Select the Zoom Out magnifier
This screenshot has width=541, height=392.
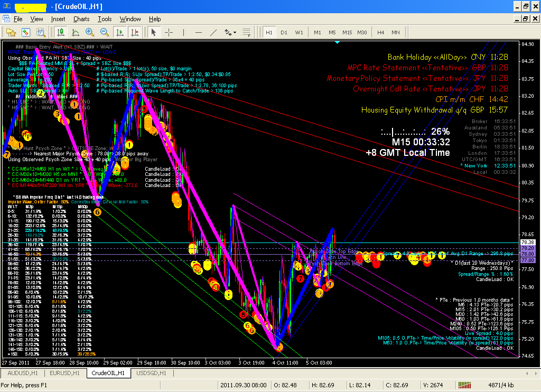[104, 32]
